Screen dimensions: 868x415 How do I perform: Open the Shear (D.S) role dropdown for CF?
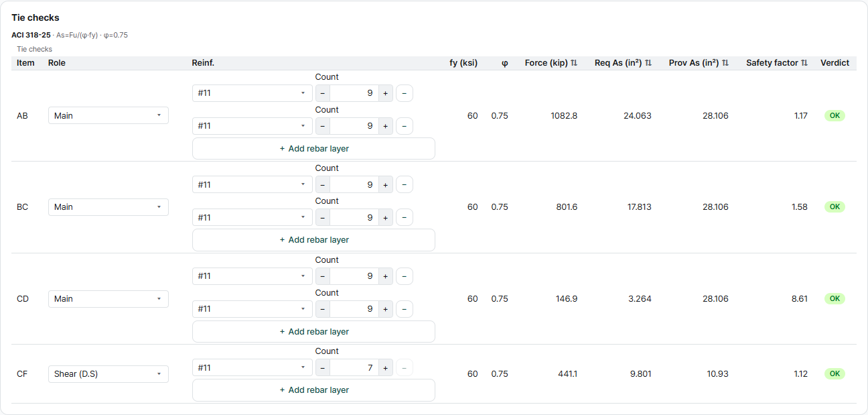coord(108,374)
